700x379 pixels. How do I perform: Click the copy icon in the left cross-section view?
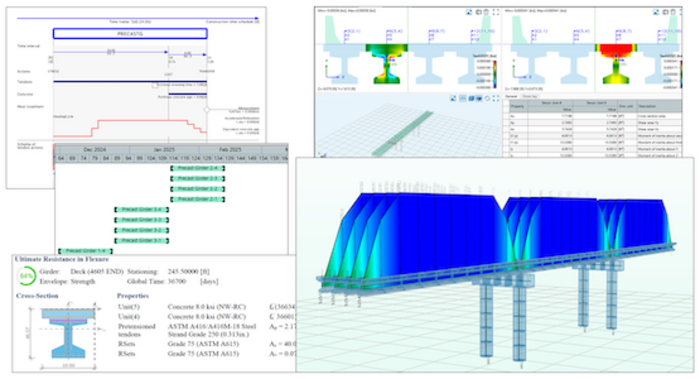479,12
